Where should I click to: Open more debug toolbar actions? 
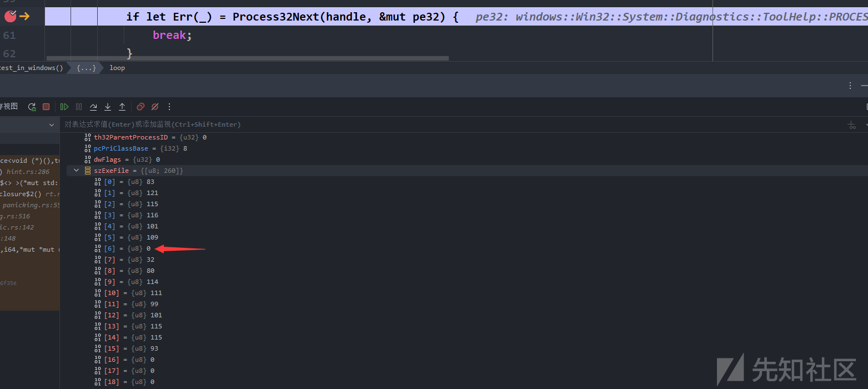pyautogui.click(x=169, y=107)
